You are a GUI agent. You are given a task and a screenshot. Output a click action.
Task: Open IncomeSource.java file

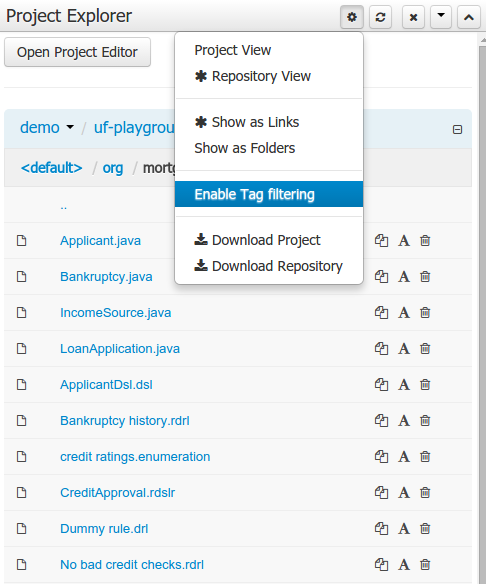[115, 313]
